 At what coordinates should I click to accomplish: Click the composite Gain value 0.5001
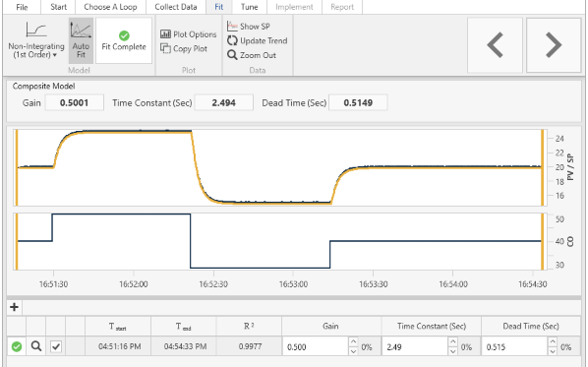tap(75, 103)
